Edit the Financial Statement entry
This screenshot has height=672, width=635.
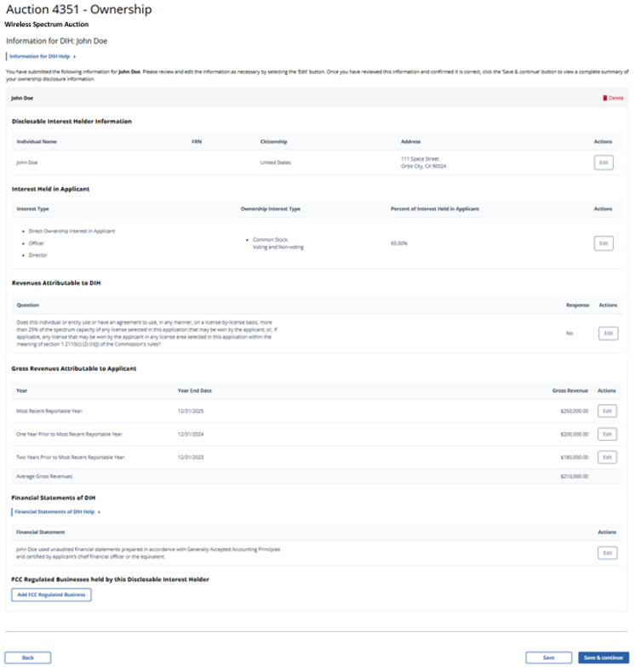pyautogui.click(x=607, y=553)
